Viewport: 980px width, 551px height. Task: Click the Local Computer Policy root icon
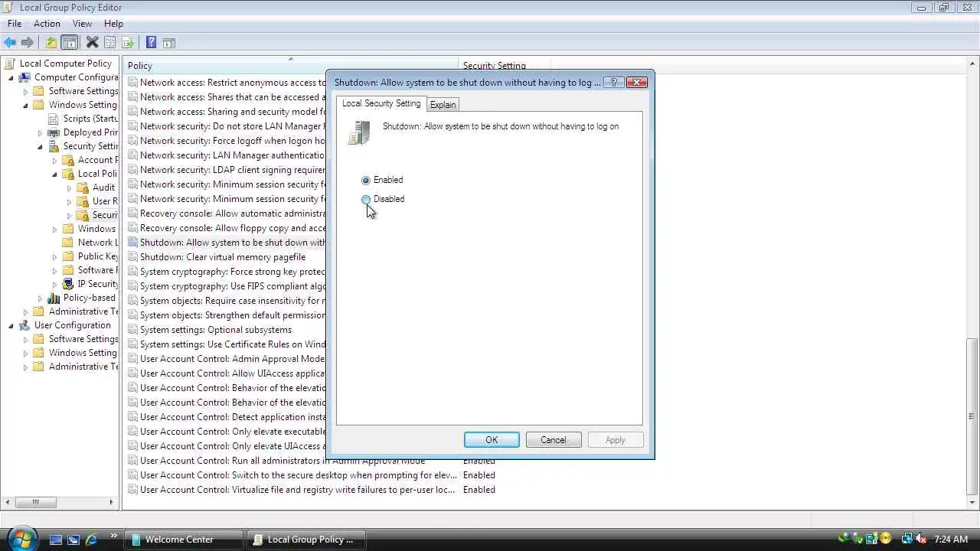[x=11, y=64]
